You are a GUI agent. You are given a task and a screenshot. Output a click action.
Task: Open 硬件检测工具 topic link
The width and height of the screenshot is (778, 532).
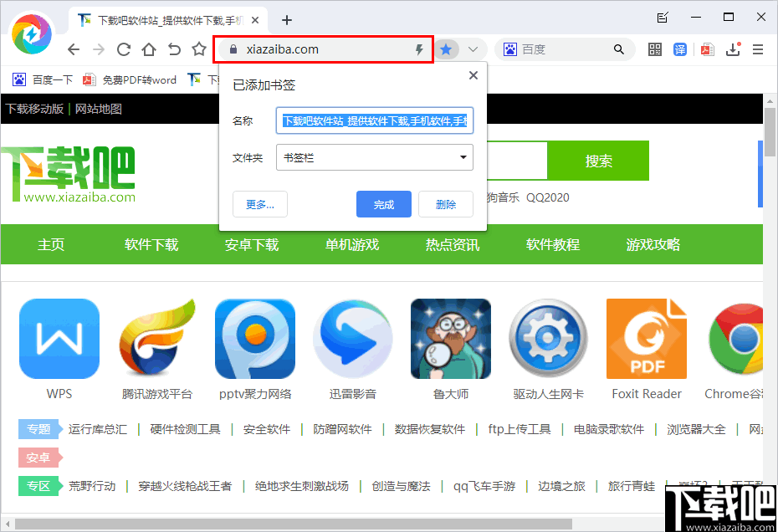coord(185,429)
